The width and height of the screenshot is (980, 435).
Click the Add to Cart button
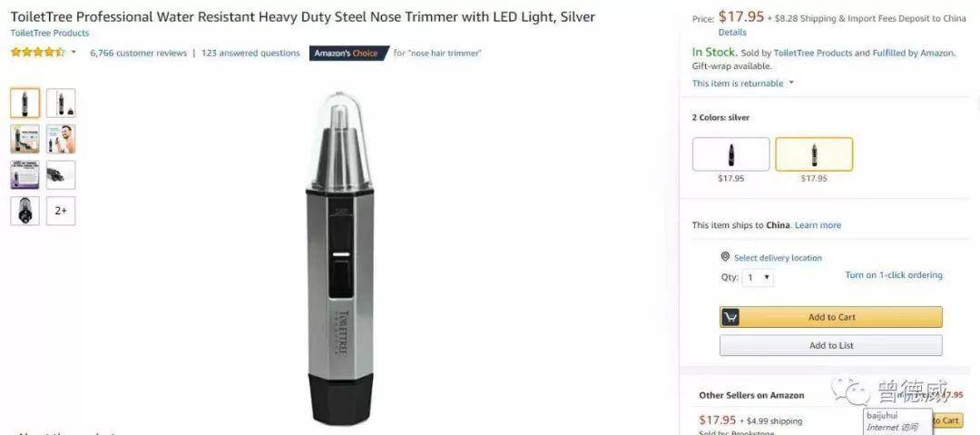click(830, 317)
